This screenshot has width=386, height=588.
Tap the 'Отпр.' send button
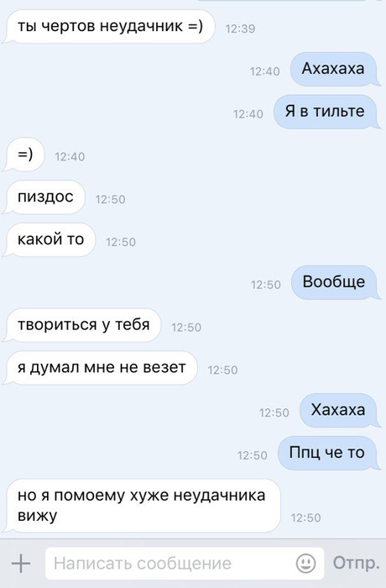(x=356, y=564)
